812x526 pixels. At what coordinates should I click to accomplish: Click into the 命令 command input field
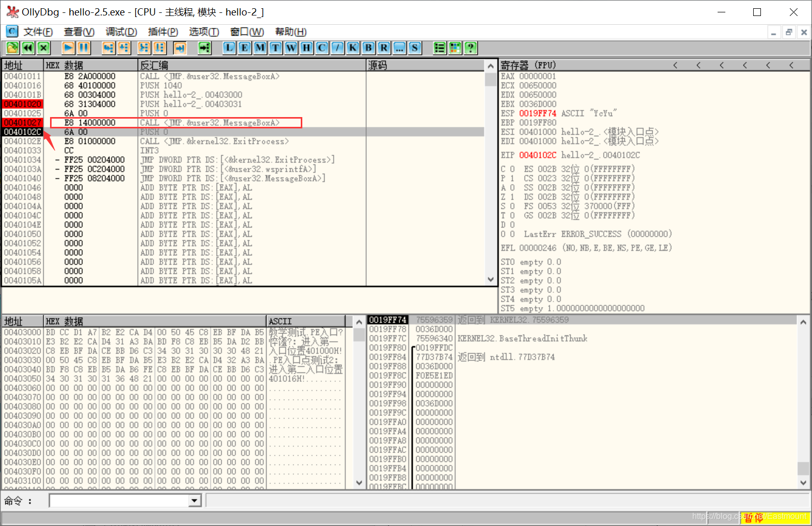(119, 501)
